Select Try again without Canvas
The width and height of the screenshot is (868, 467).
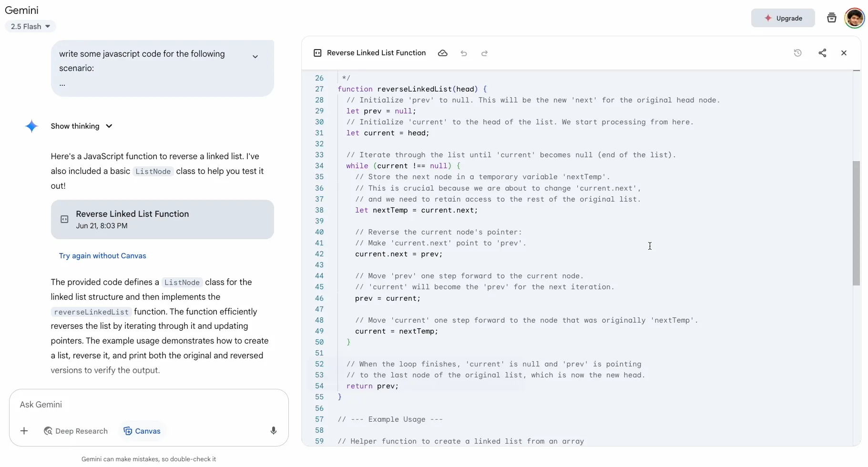pyautogui.click(x=102, y=256)
